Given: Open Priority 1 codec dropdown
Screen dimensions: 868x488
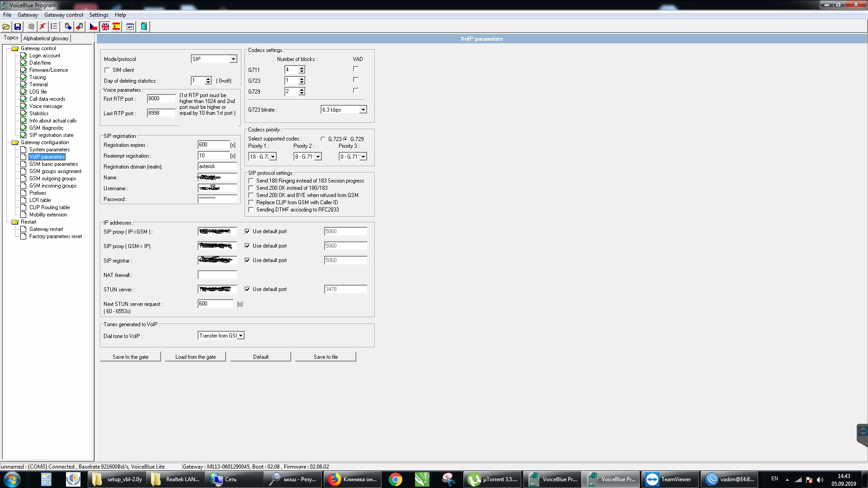Looking at the screenshot, I should tap(273, 157).
